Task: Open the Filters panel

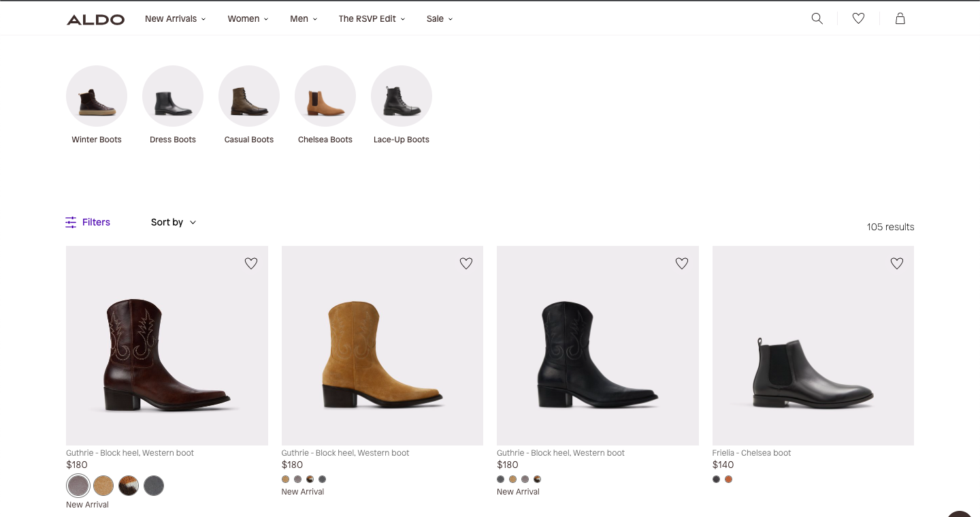Action: tap(88, 222)
